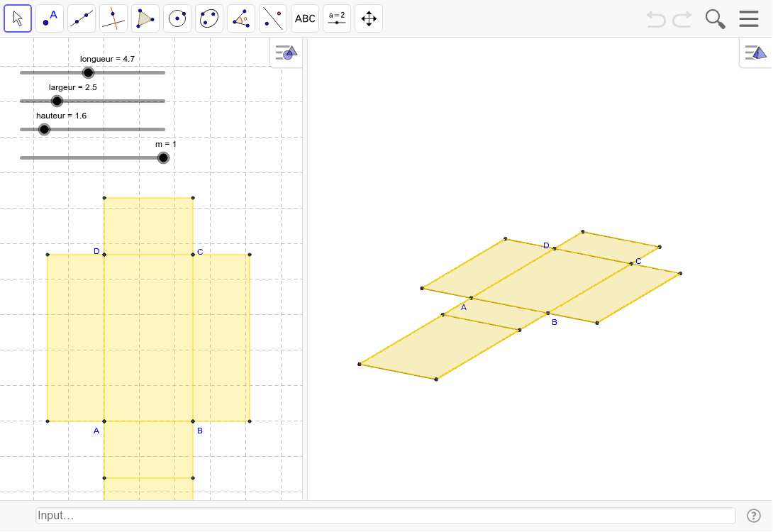Click the hauteur = 1.6 label
This screenshot has width=773, height=532.
tap(61, 116)
